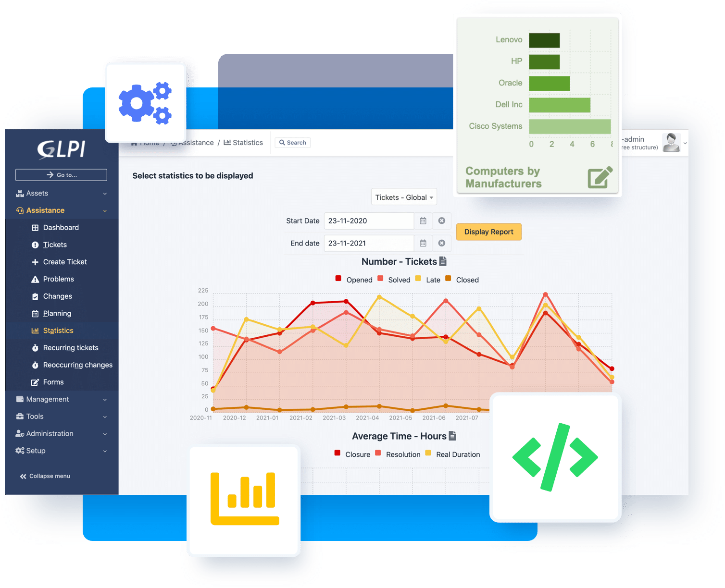Open the End date calendar picker
The height and width of the screenshot is (588, 725).
pyautogui.click(x=423, y=243)
